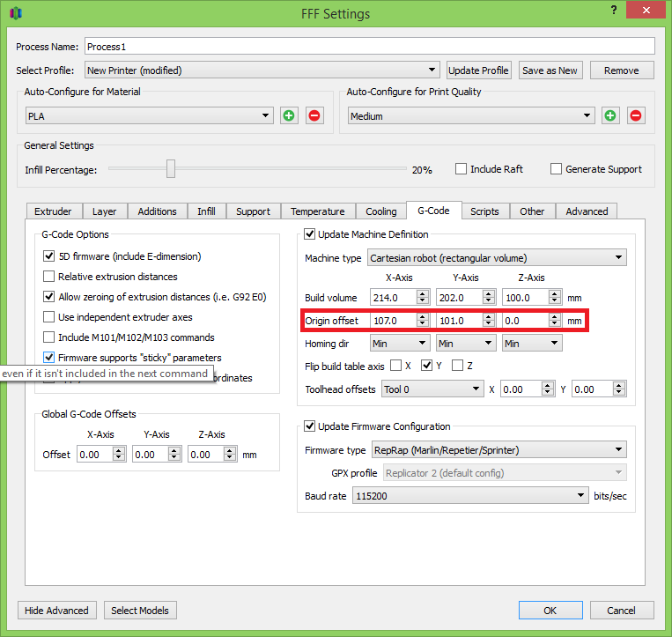Screen dimensions: 672x637
Task: Open the Select Profile dropdown
Action: coord(262,70)
